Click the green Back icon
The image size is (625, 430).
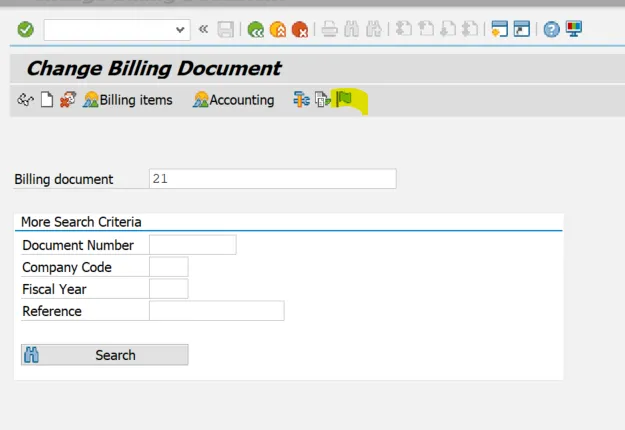256,29
